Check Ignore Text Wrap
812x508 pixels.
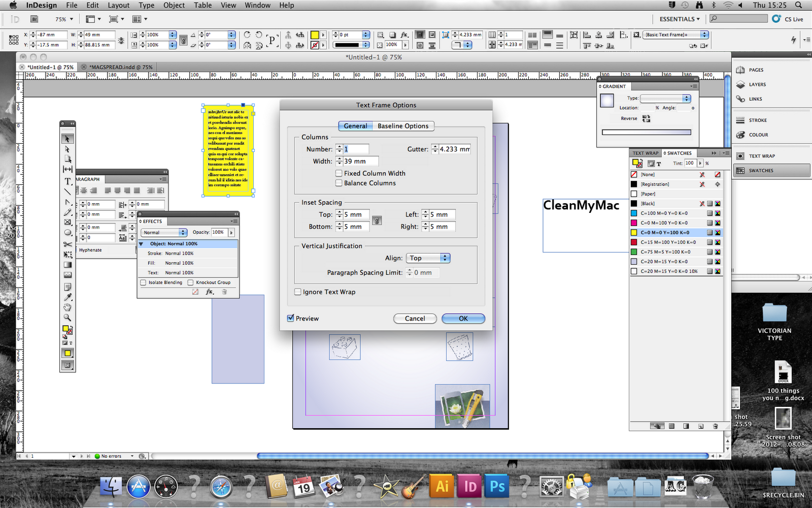(298, 292)
